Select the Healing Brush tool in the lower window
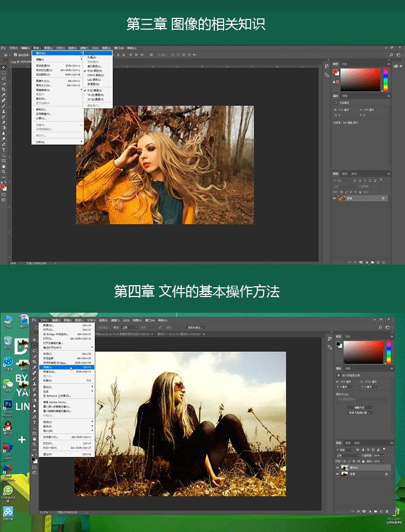The width and height of the screenshot is (405, 532). pos(34,373)
